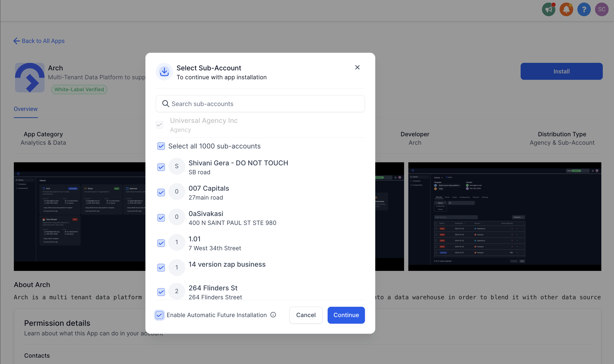Click the download icon in dialog header
The width and height of the screenshot is (614, 364).
pyautogui.click(x=164, y=72)
